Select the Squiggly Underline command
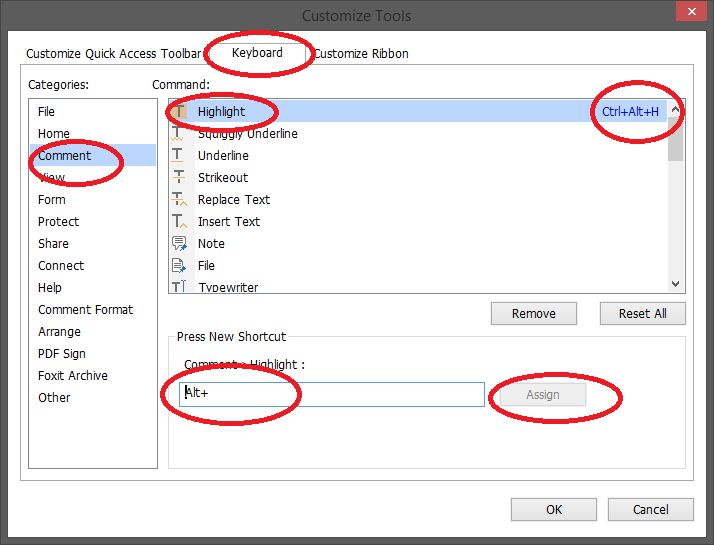Image resolution: width=714 pixels, height=545 pixels. [418, 133]
